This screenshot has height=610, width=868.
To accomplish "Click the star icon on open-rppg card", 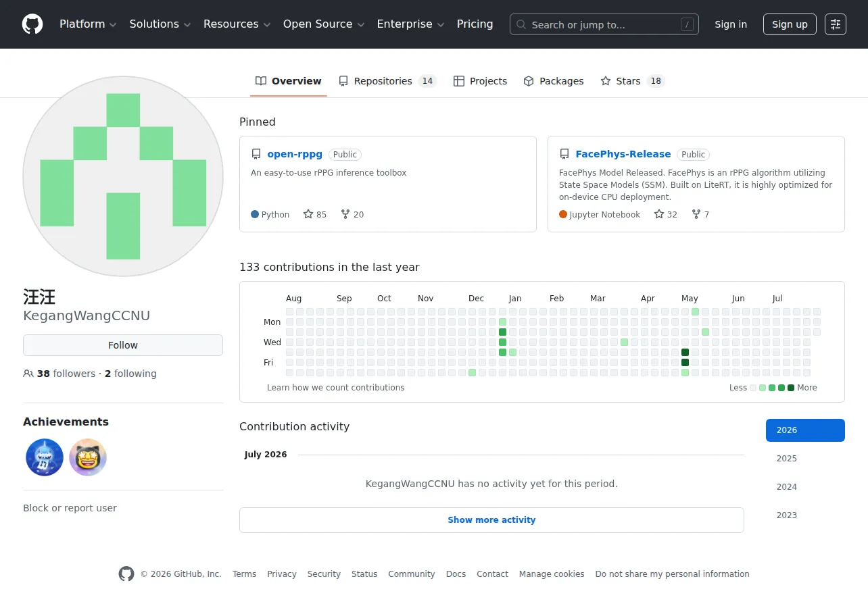I will point(308,214).
